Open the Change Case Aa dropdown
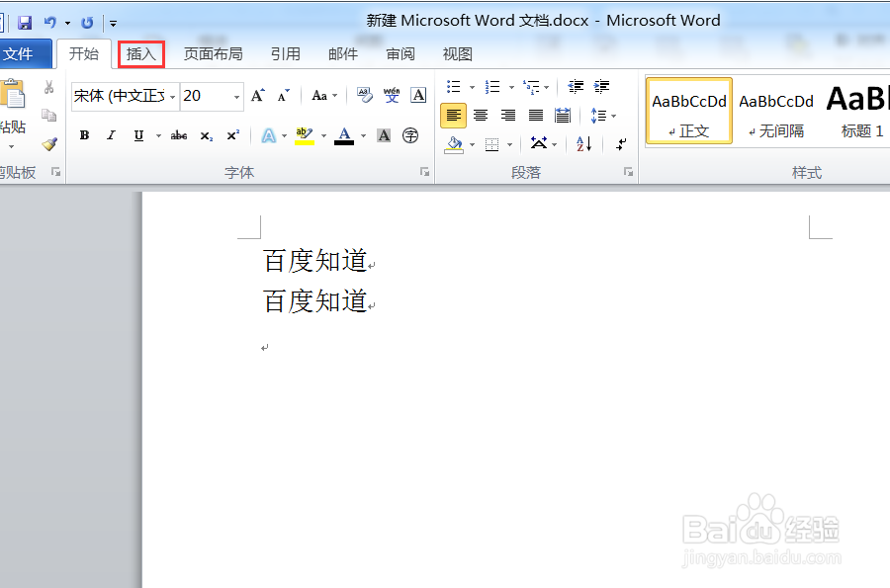Viewport: 890px width, 588px height. [324, 95]
